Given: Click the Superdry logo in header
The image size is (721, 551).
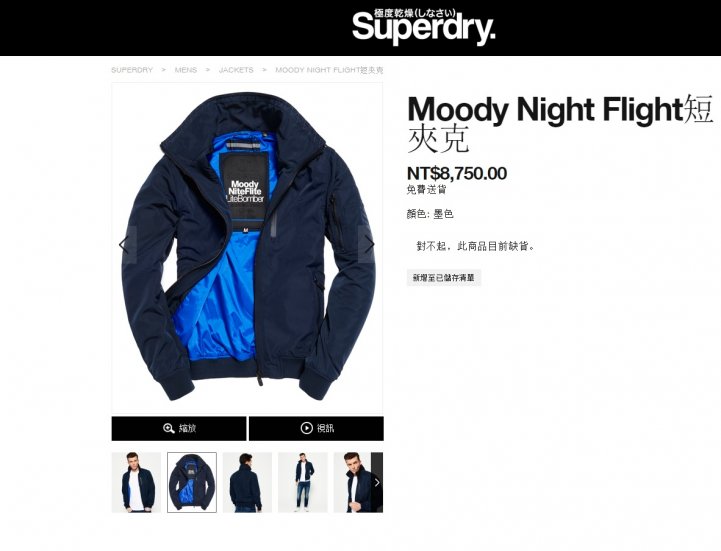Looking at the screenshot, I should (423, 27).
